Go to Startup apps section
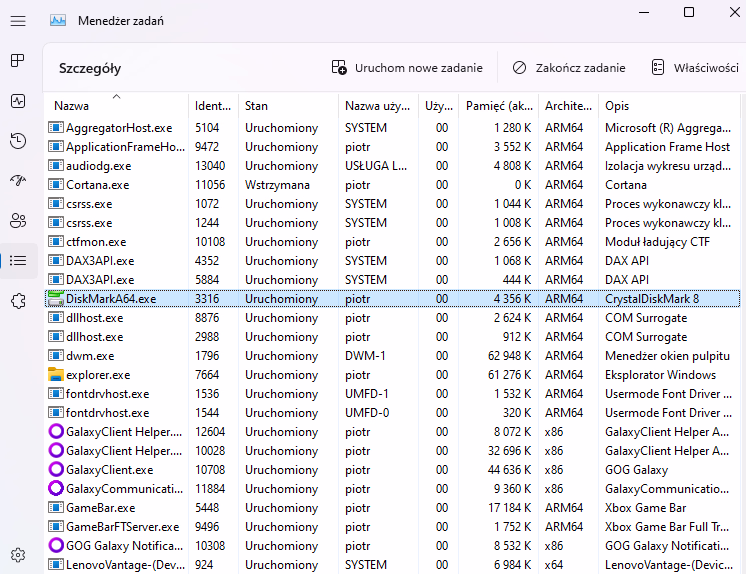This screenshot has width=746, height=574. click(x=18, y=181)
